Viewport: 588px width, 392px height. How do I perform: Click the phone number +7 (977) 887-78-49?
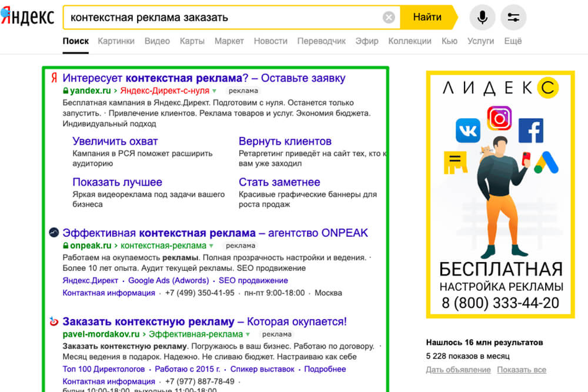(199, 381)
